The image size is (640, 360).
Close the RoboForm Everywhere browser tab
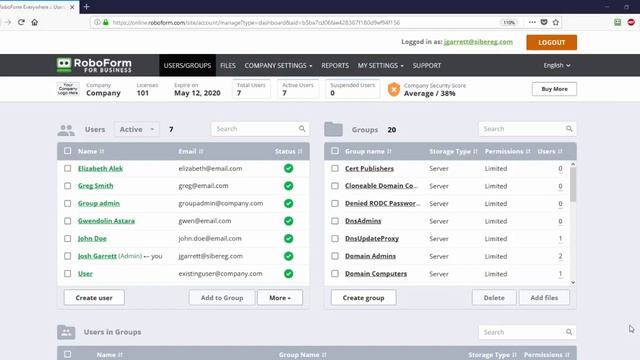[x=72, y=7]
